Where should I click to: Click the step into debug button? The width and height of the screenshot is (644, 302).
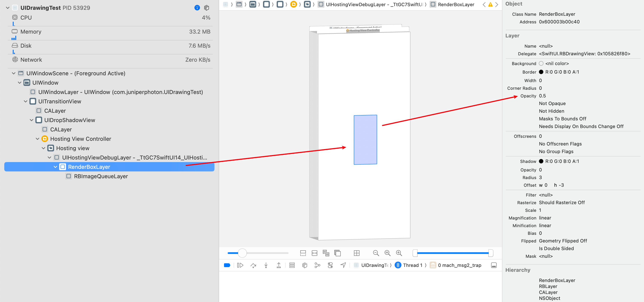coord(266,265)
